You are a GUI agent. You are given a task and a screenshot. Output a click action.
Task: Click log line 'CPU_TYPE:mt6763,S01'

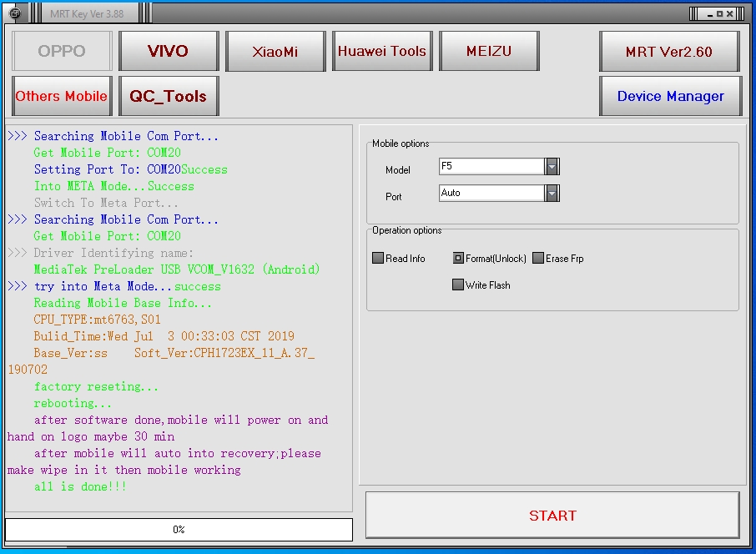(97, 320)
